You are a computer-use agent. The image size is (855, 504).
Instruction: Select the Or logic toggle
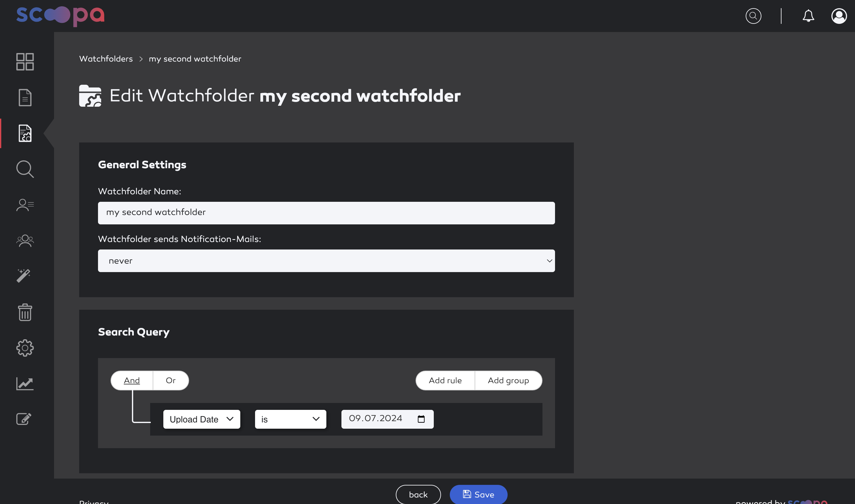[x=171, y=380]
